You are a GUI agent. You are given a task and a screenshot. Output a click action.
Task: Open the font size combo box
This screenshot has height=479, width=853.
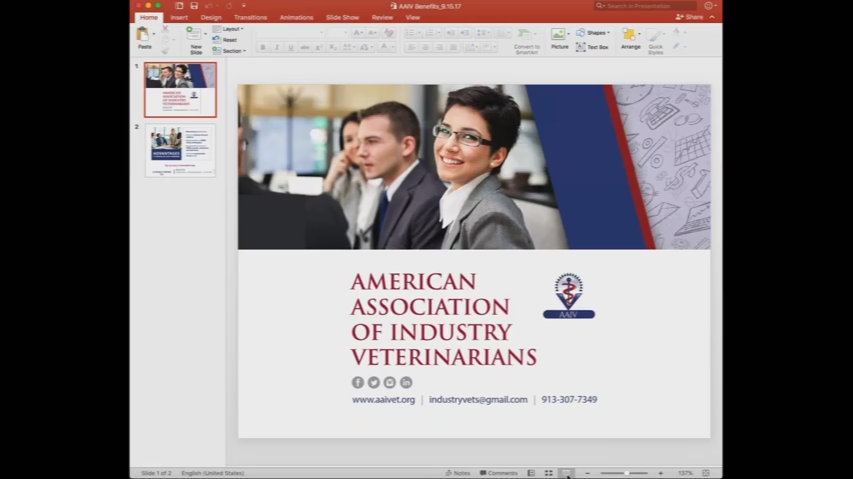tap(337, 33)
